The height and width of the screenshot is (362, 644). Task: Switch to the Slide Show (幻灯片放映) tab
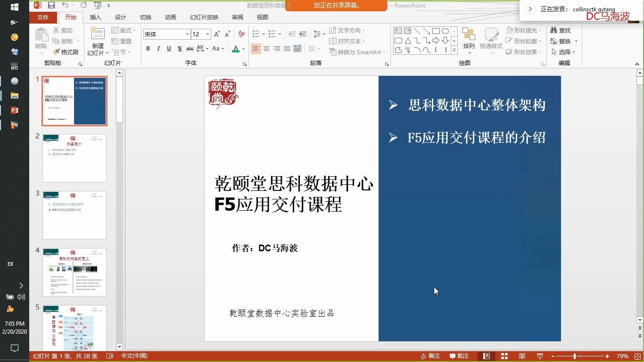coord(204,17)
